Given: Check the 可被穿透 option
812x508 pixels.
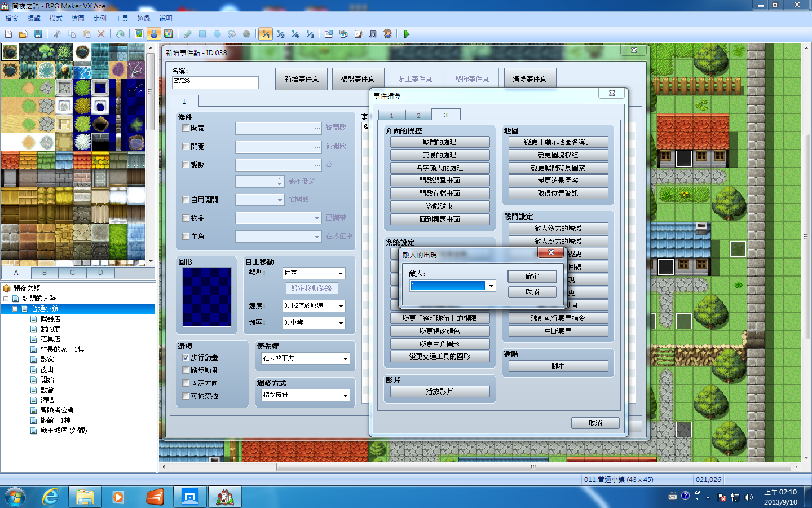Looking at the screenshot, I should point(186,396).
